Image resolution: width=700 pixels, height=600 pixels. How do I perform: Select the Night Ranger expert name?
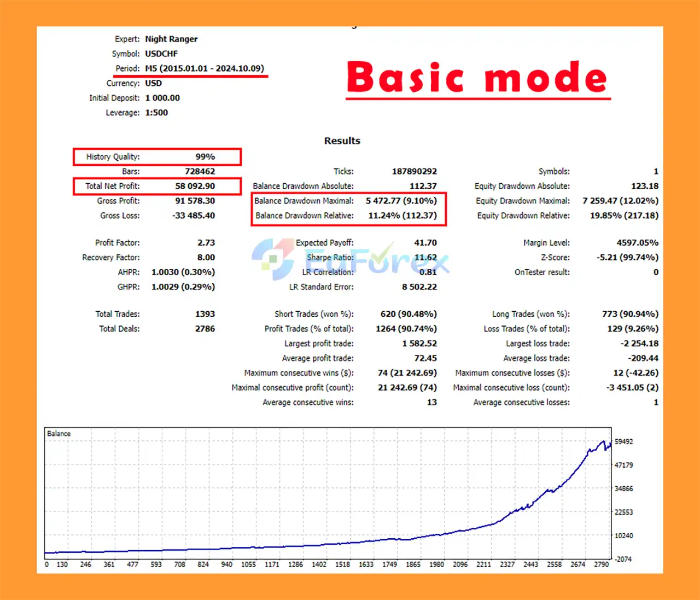(171, 39)
